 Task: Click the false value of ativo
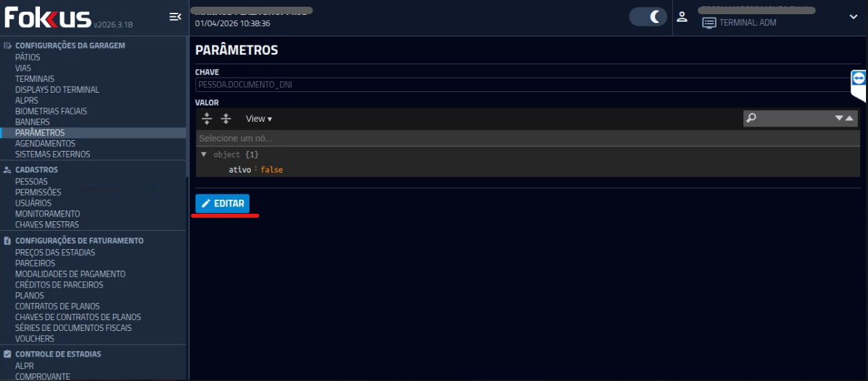272,170
